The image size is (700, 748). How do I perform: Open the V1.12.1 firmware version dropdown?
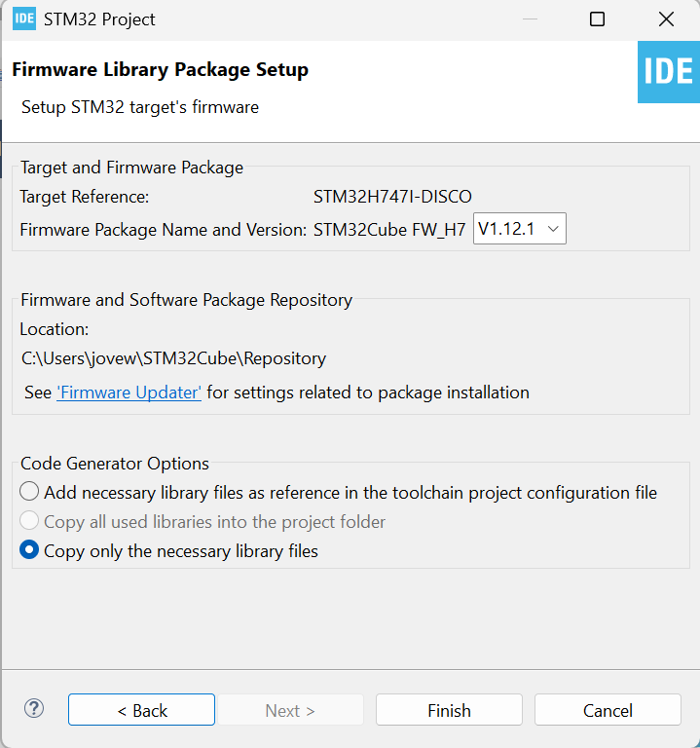[519, 229]
